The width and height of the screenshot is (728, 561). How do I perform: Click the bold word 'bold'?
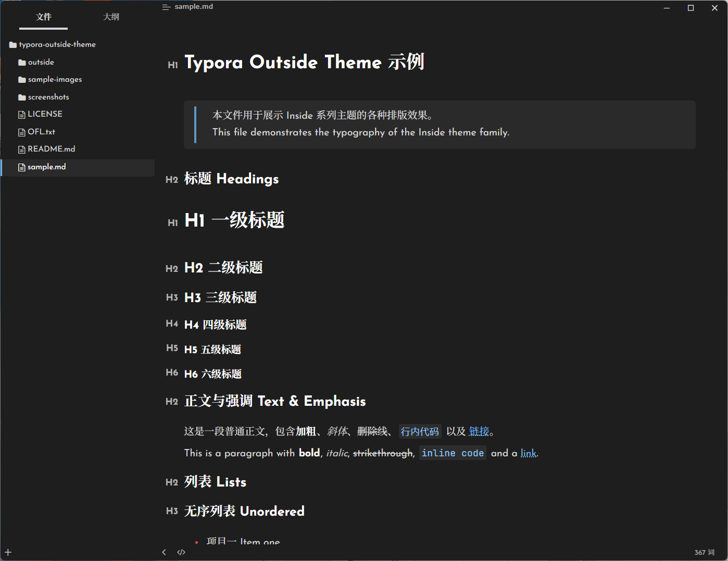pos(309,453)
